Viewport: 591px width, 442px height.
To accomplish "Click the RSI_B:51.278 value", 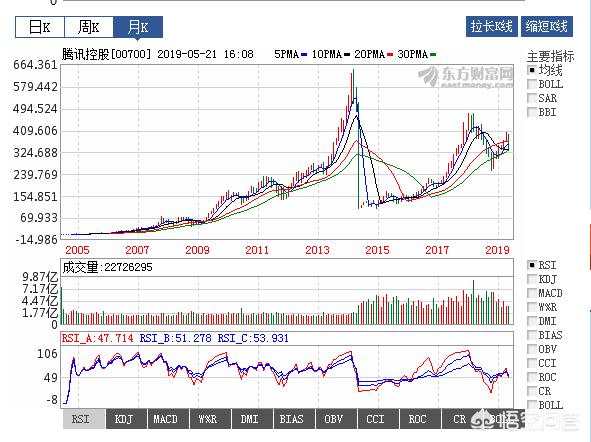I will point(176,338).
